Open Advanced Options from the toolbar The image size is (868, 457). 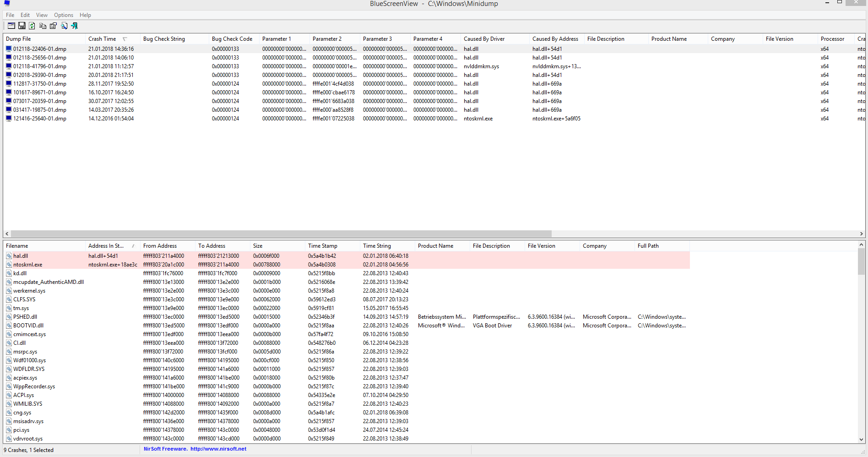(11, 26)
